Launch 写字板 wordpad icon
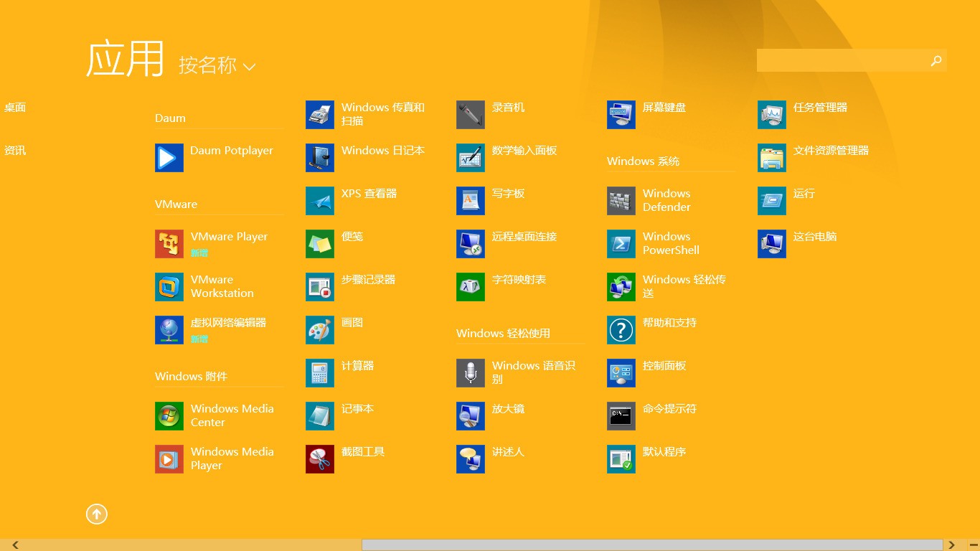 [471, 201]
